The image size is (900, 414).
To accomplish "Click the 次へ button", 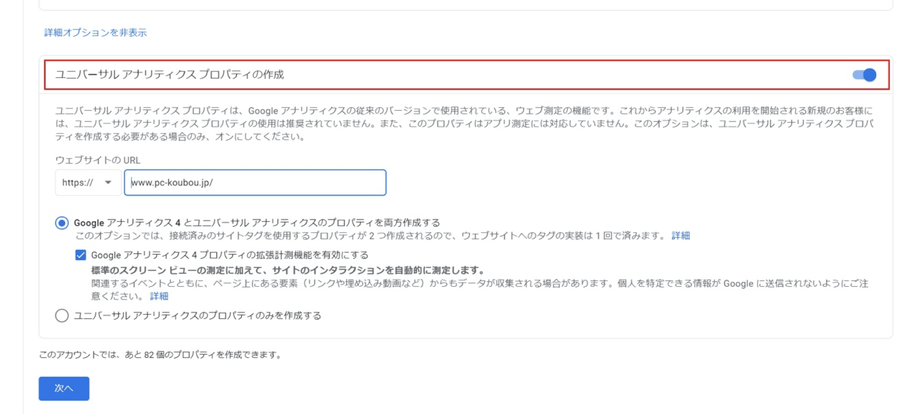I will click(x=64, y=389).
